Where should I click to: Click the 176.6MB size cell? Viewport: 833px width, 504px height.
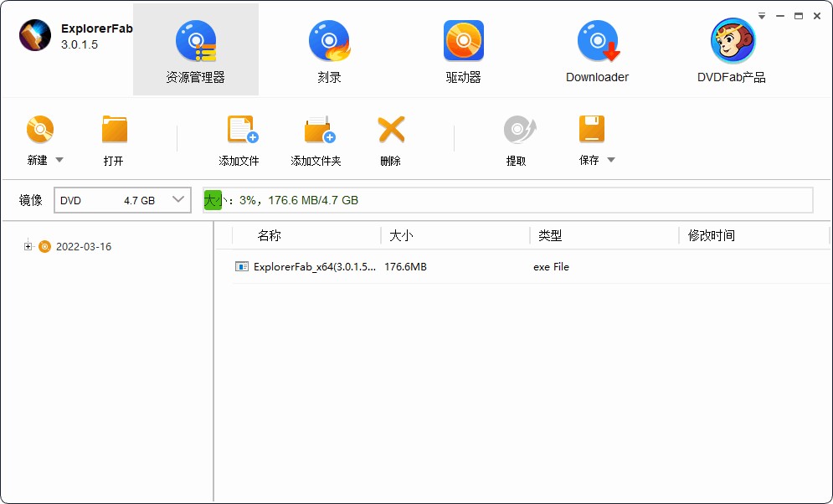tap(405, 266)
